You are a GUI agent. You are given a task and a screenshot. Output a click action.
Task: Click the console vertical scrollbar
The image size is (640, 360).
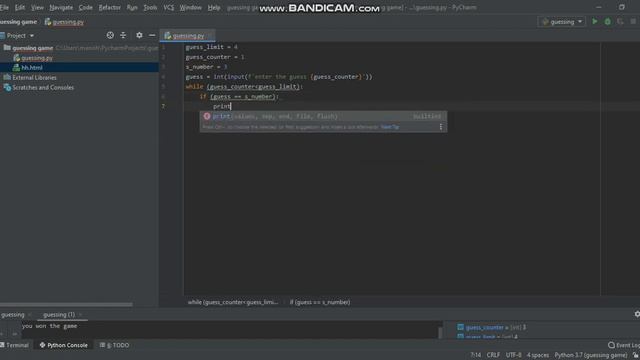440,332
